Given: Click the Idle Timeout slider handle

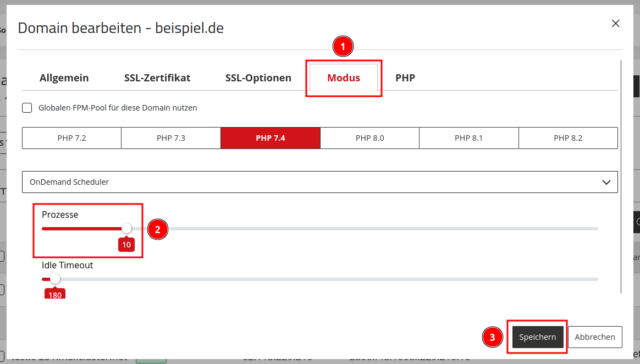Looking at the screenshot, I should (x=54, y=279).
